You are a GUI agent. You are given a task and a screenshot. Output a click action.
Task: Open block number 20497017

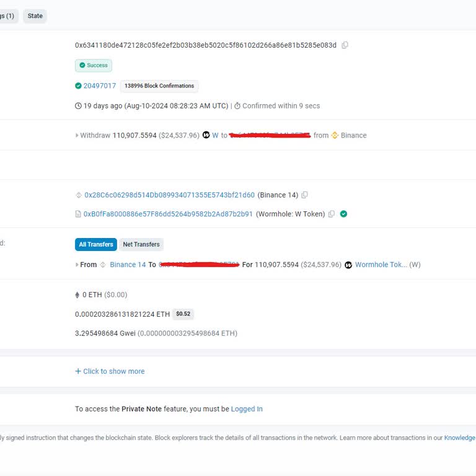[x=99, y=86]
